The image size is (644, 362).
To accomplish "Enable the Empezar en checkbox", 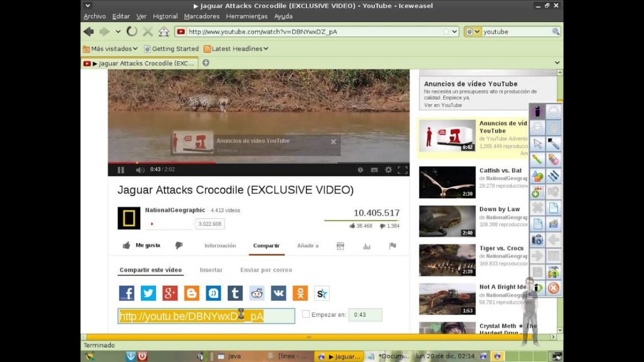I will 306,314.
